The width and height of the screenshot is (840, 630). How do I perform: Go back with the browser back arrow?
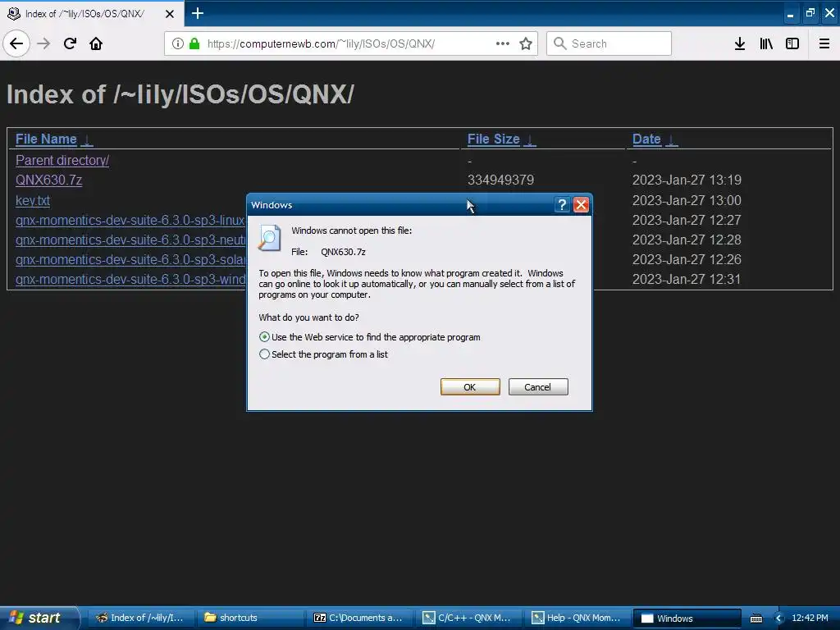16,44
